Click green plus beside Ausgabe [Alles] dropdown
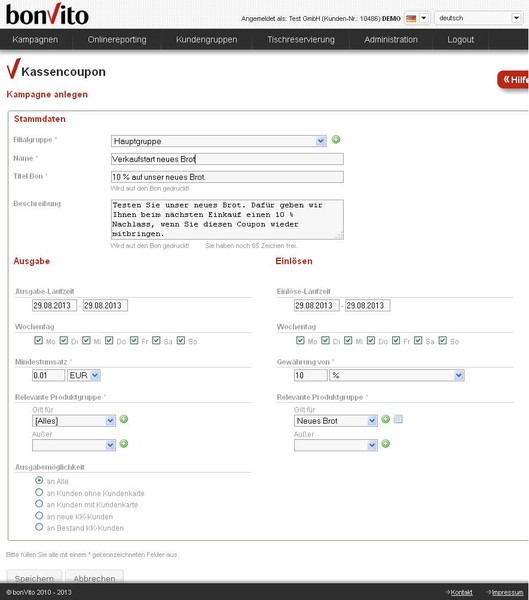Viewport: 529px width, 600px height. click(x=124, y=419)
